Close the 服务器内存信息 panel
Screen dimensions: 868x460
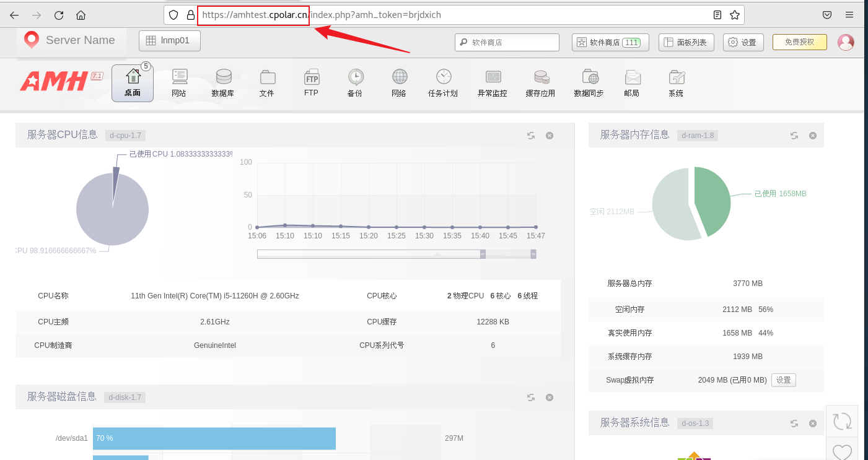tap(813, 136)
